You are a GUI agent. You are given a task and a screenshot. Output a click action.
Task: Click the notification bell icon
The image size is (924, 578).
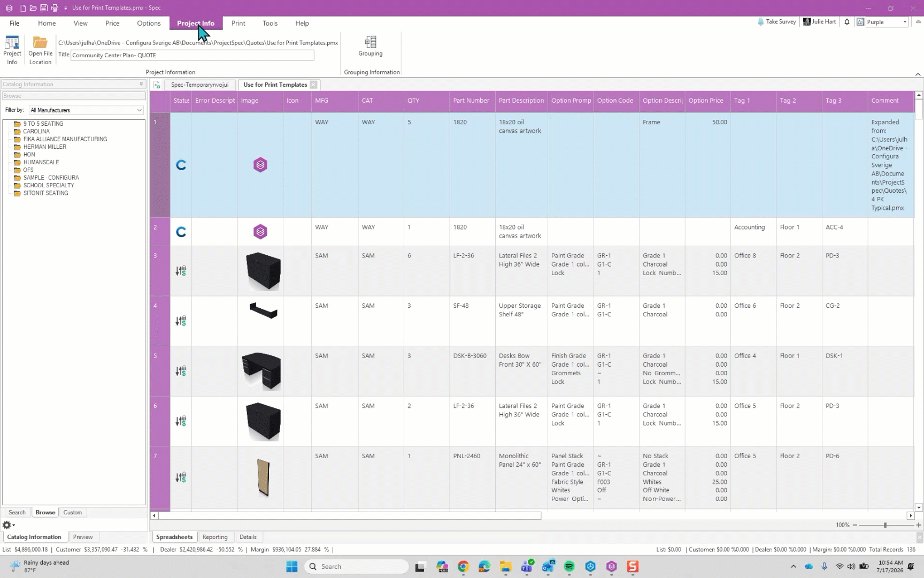click(847, 22)
